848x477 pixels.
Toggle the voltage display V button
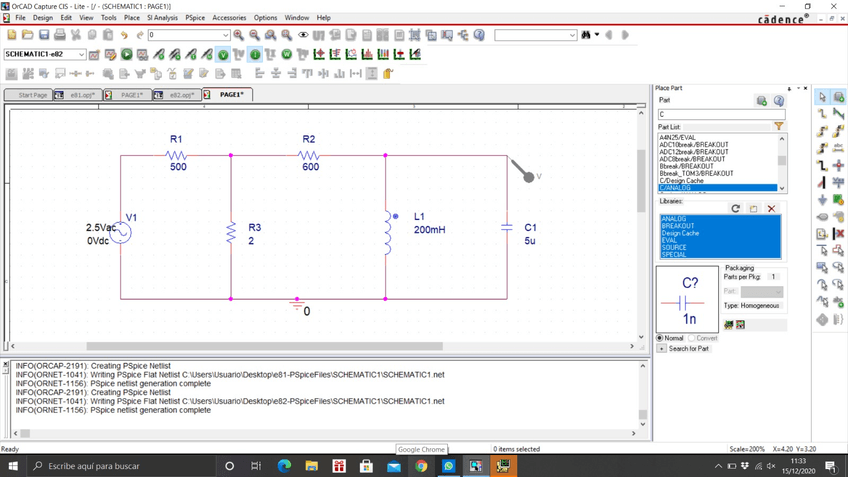click(223, 54)
